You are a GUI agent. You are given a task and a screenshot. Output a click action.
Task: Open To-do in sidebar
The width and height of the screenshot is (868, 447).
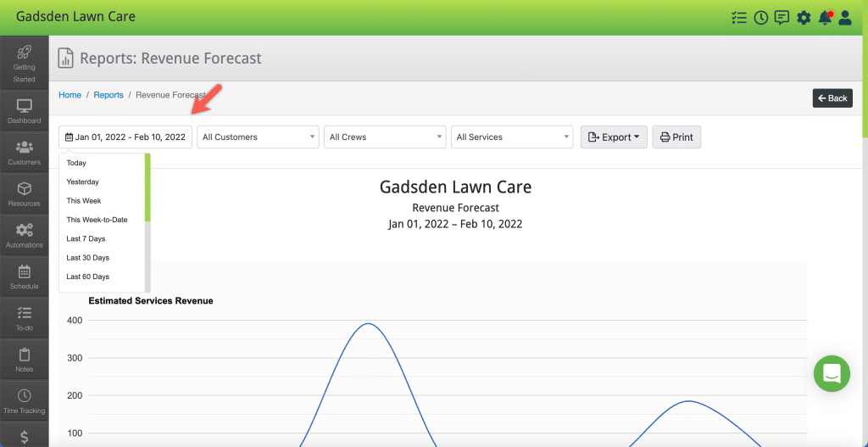click(25, 318)
